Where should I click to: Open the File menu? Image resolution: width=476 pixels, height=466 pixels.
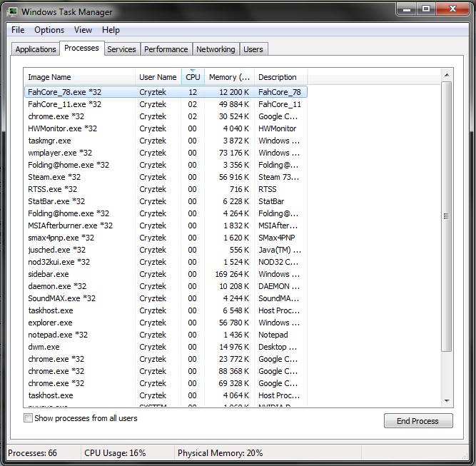(18, 30)
